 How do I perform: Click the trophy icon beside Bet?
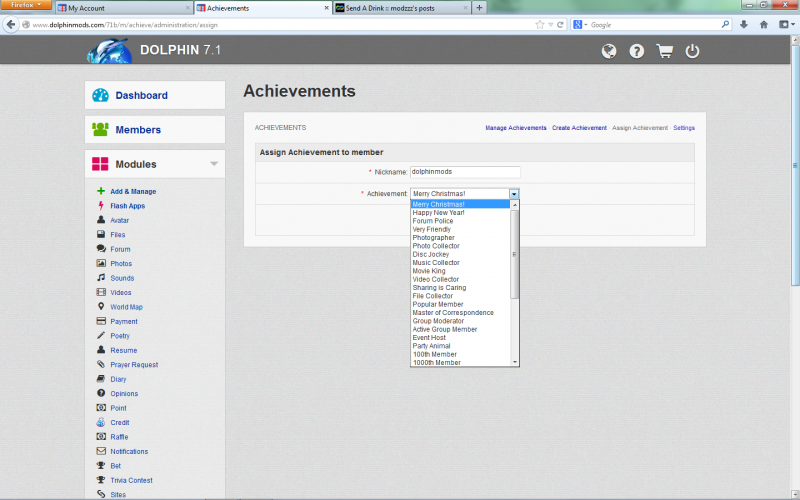pos(101,465)
